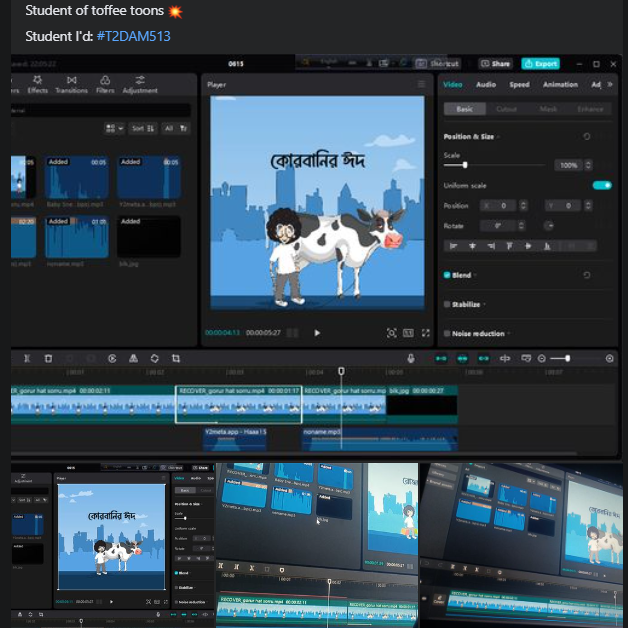The height and width of the screenshot is (628, 628).
Task: Open the All filter dropdown in media panel
Action: pyautogui.click(x=173, y=128)
